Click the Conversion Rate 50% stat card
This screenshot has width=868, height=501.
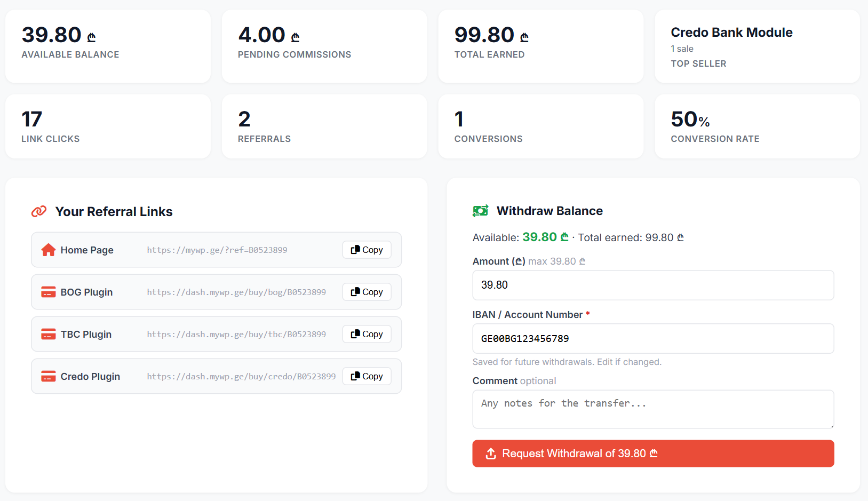pos(756,126)
